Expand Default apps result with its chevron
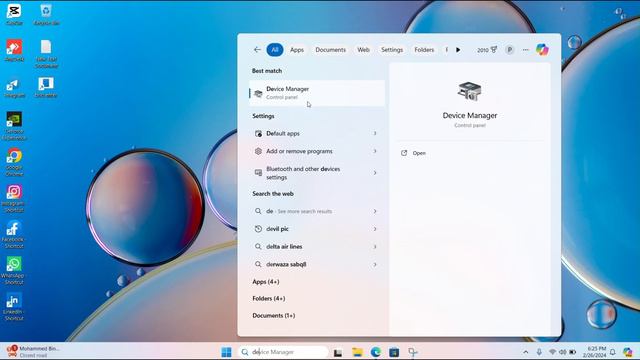Image resolution: width=640 pixels, height=360 pixels. point(375,133)
